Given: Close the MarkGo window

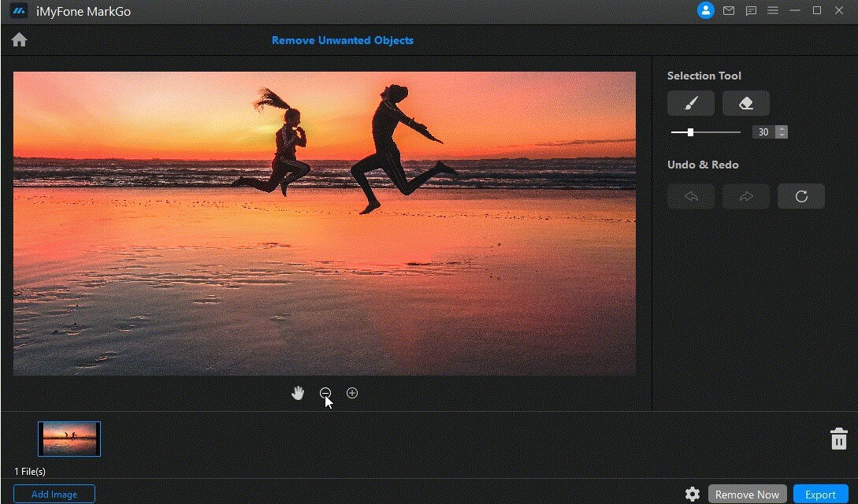Looking at the screenshot, I should [839, 10].
